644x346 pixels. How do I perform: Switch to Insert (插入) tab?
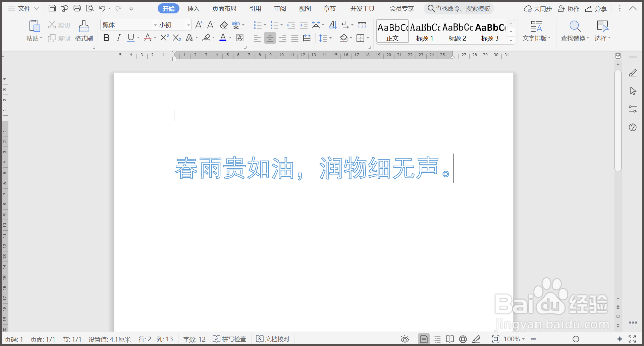pos(193,9)
